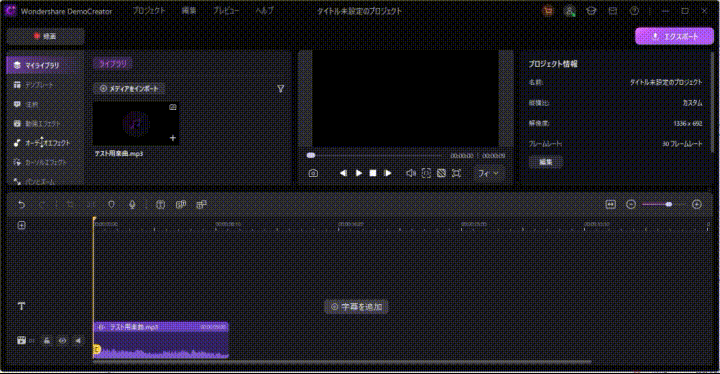Click the 編集 button under project info
The width and height of the screenshot is (720, 374).
pos(546,162)
